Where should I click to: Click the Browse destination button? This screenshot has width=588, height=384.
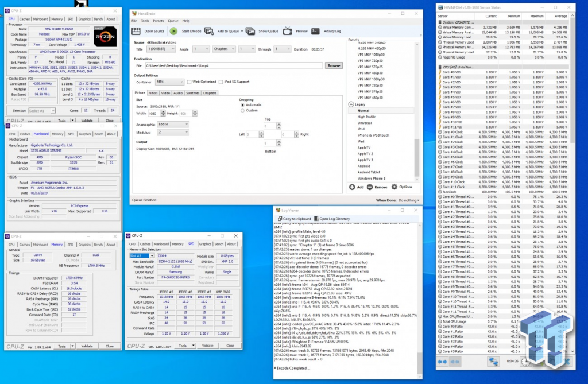tap(334, 66)
